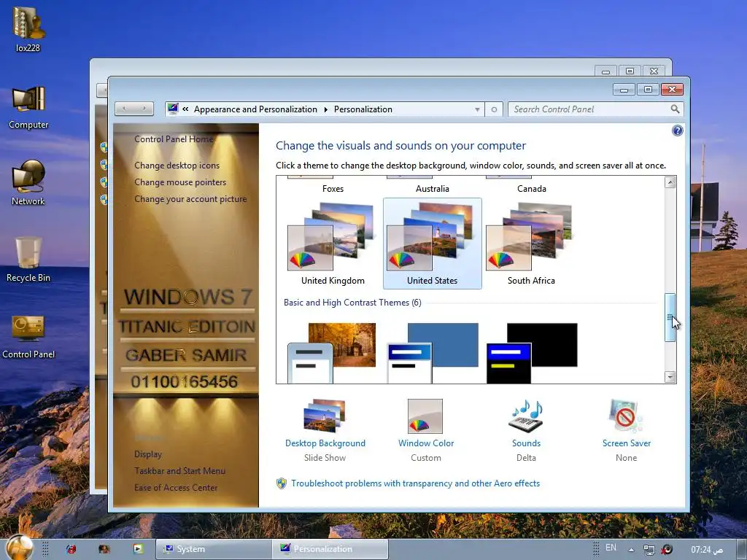Screen dimensions: 747x560
Task: Open the blue Help question mark icon
Action: tap(677, 131)
